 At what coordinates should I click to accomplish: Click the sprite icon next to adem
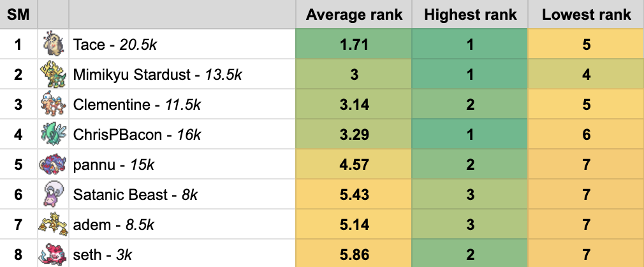[53, 224]
